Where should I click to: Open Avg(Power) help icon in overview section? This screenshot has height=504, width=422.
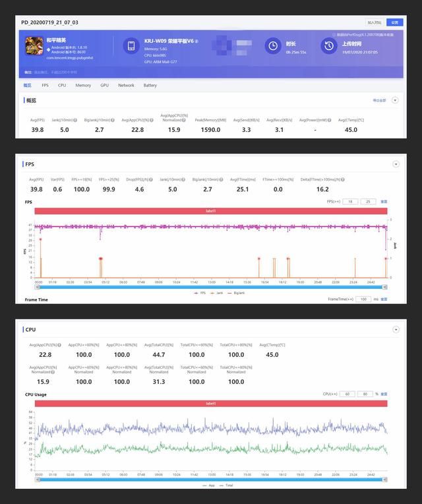click(x=329, y=120)
